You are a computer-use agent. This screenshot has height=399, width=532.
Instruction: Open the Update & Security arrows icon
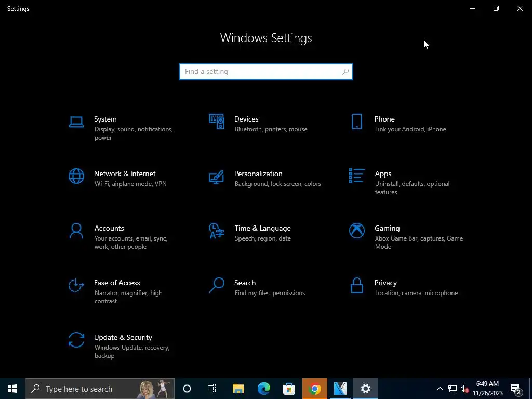coord(76,340)
